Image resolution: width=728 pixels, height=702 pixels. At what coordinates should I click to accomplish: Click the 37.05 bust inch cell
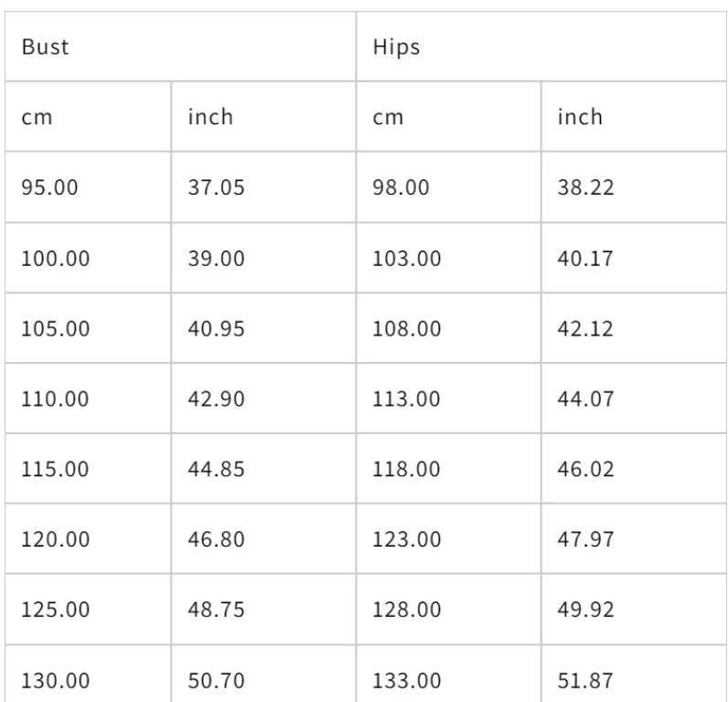point(216,187)
